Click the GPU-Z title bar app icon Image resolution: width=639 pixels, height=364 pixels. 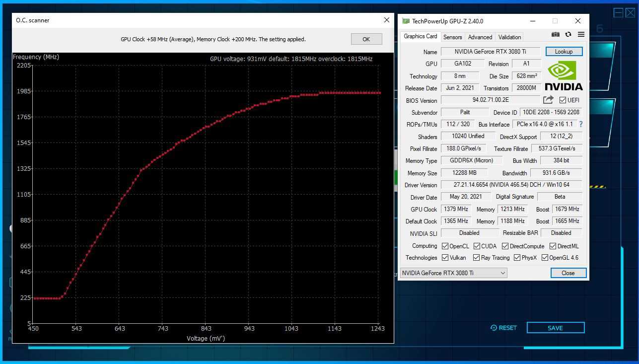(x=406, y=21)
